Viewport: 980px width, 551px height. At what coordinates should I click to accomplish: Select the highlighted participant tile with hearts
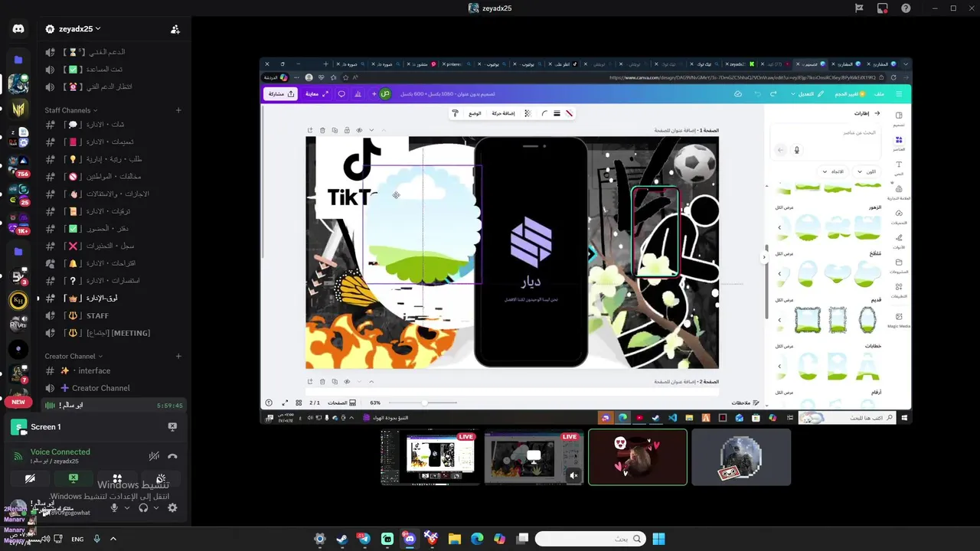coord(638,457)
